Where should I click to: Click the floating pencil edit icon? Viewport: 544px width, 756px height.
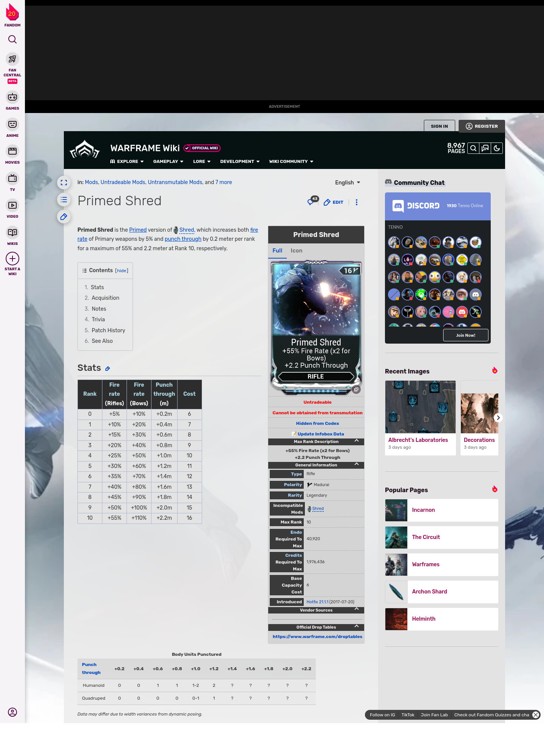pos(64,217)
